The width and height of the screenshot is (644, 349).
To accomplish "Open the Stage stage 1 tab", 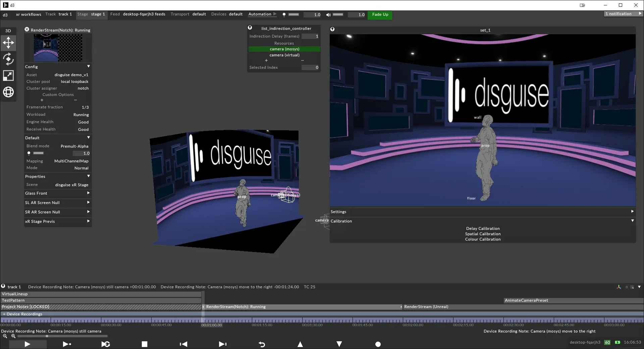I will point(91,14).
